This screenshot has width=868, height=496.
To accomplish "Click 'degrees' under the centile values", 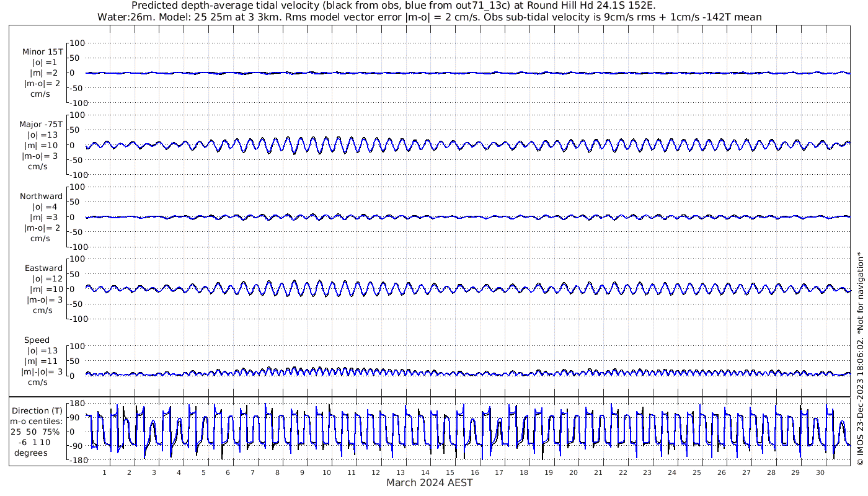I will click(31, 453).
